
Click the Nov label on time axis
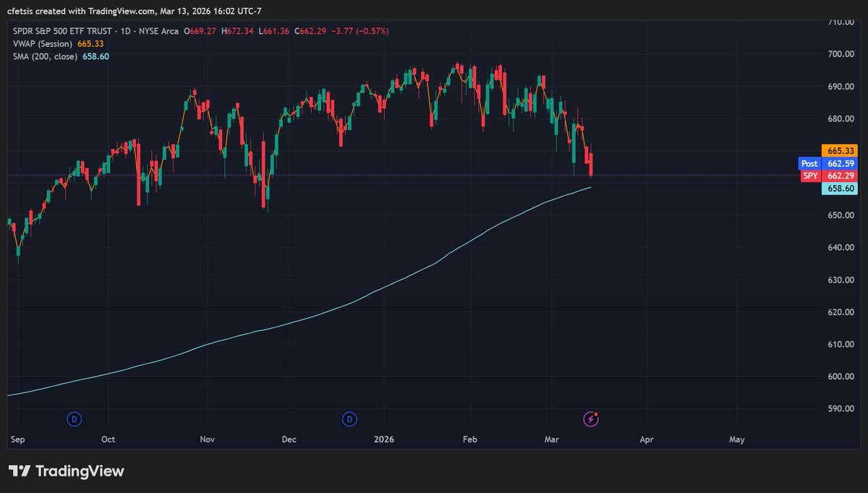click(208, 439)
